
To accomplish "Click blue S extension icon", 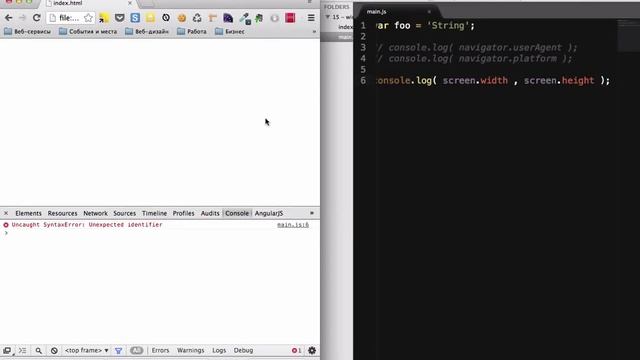I will point(135,18).
